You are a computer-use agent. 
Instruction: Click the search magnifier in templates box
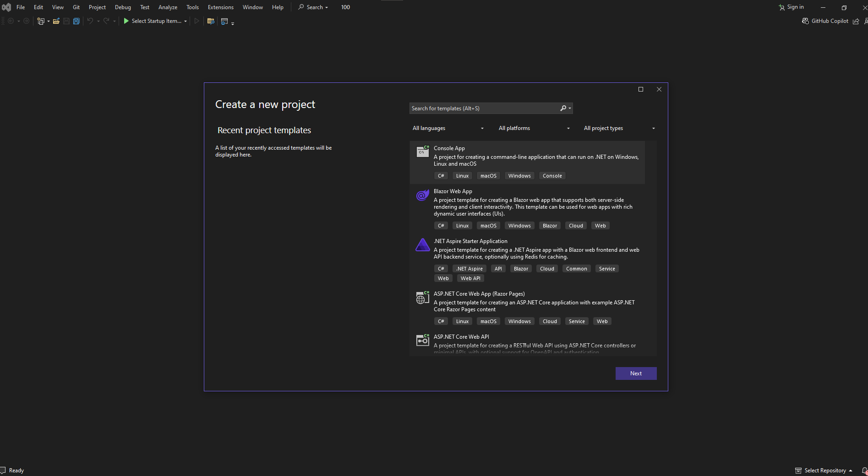point(563,108)
